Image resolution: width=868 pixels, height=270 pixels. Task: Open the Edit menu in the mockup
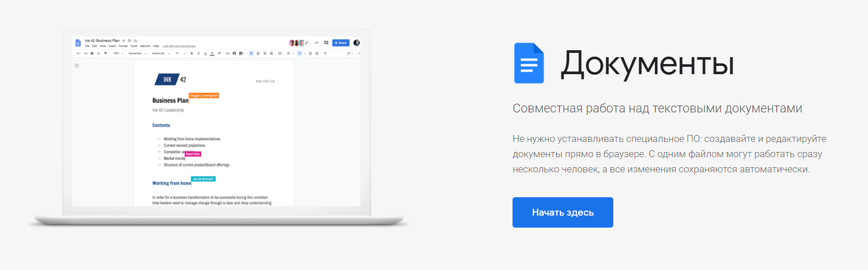pos(94,46)
